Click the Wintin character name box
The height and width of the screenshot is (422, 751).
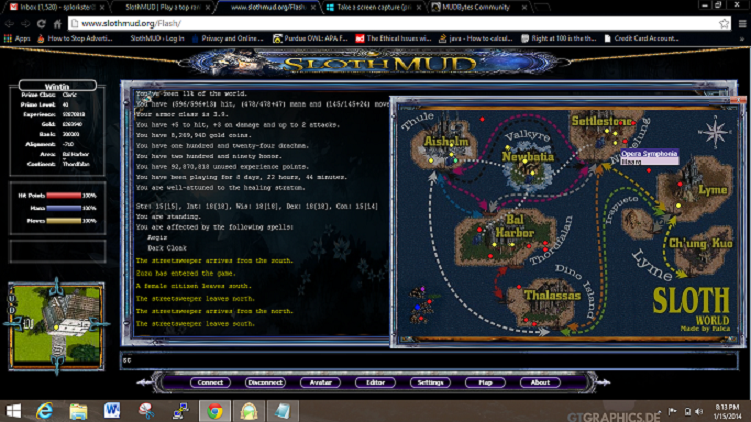pos(57,86)
